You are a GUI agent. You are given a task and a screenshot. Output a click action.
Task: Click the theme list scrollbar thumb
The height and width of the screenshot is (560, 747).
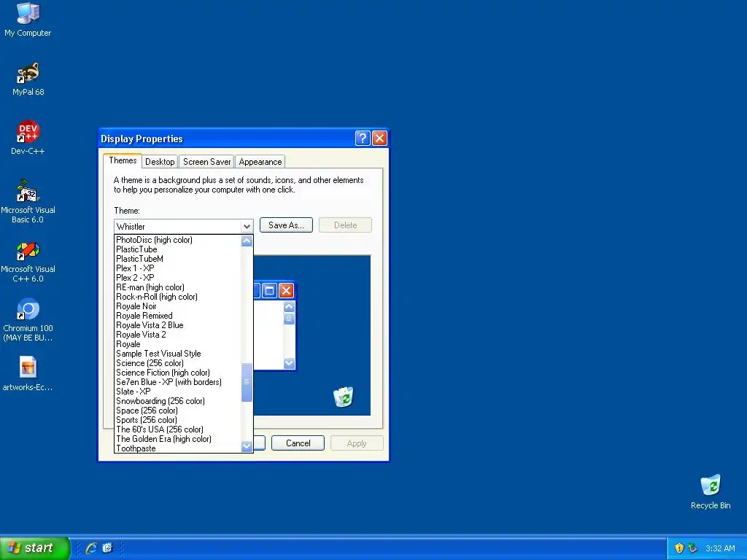click(x=247, y=382)
